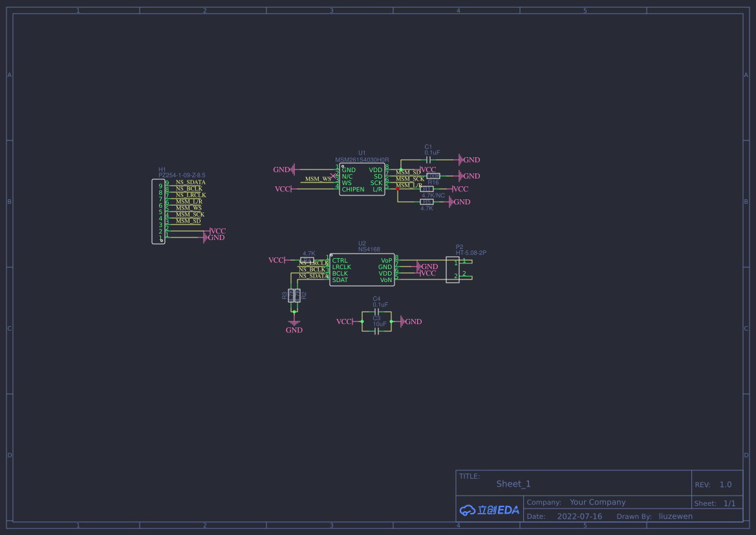Click the LCEDA logo in title block
This screenshot has width=756, height=535.
(489, 510)
